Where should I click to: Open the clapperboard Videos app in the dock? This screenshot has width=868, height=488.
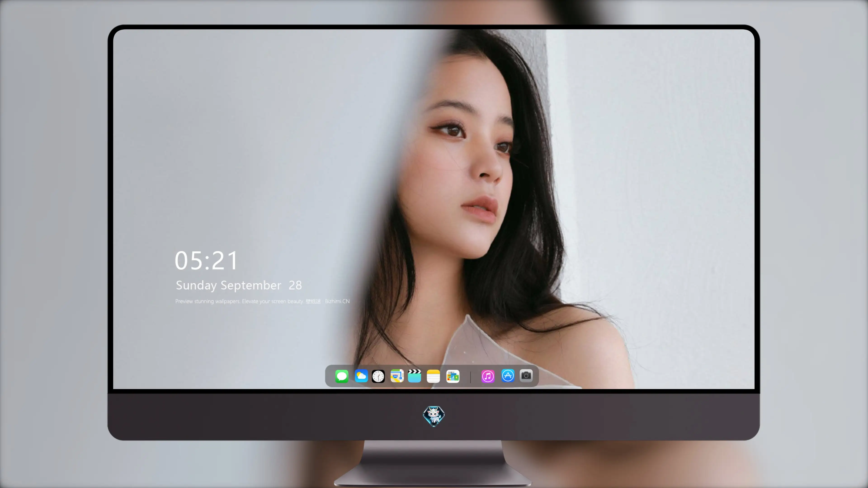(415, 376)
